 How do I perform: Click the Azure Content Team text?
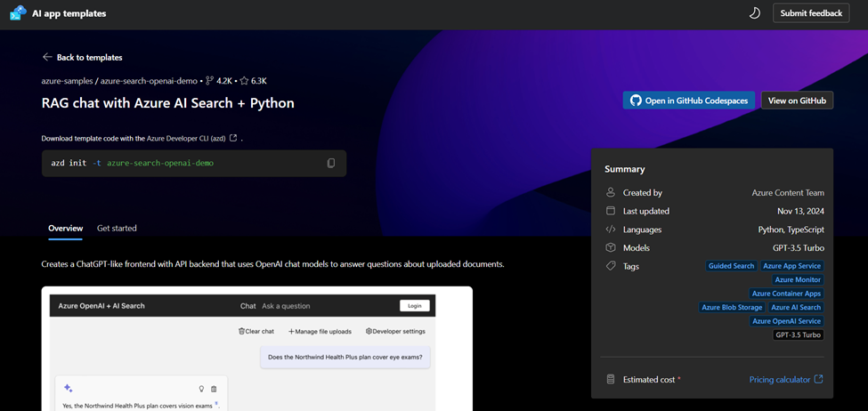788,192
